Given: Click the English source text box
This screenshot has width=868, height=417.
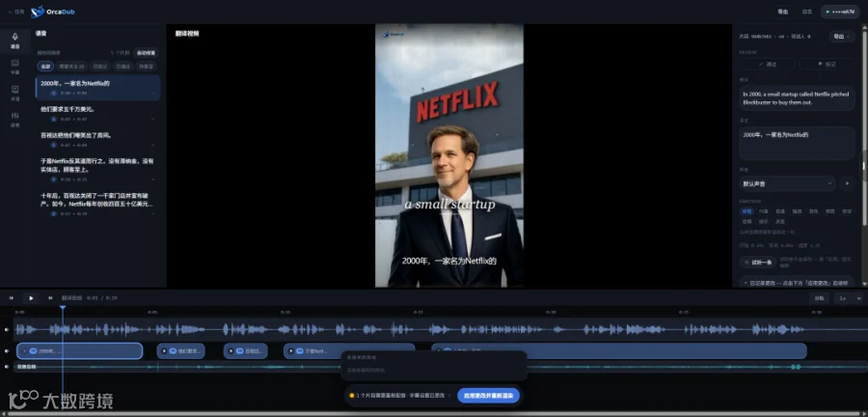Looking at the screenshot, I should pyautogui.click(x=797, y=98).
